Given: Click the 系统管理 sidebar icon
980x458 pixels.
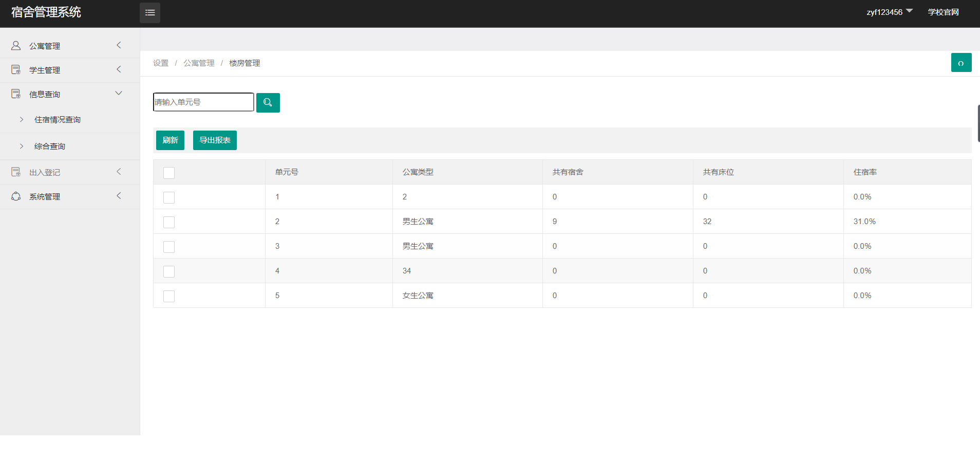Looking at the screenshot, I should 16,196.
